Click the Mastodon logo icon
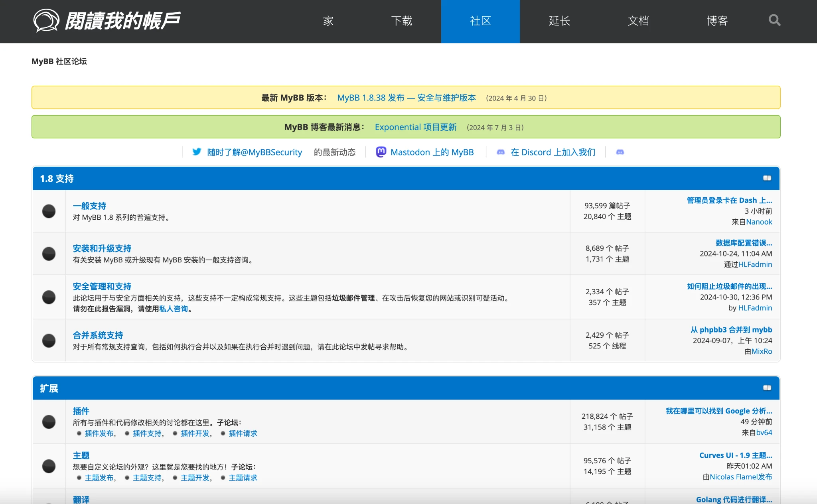The image size is (817, 504). pos(381,152)
